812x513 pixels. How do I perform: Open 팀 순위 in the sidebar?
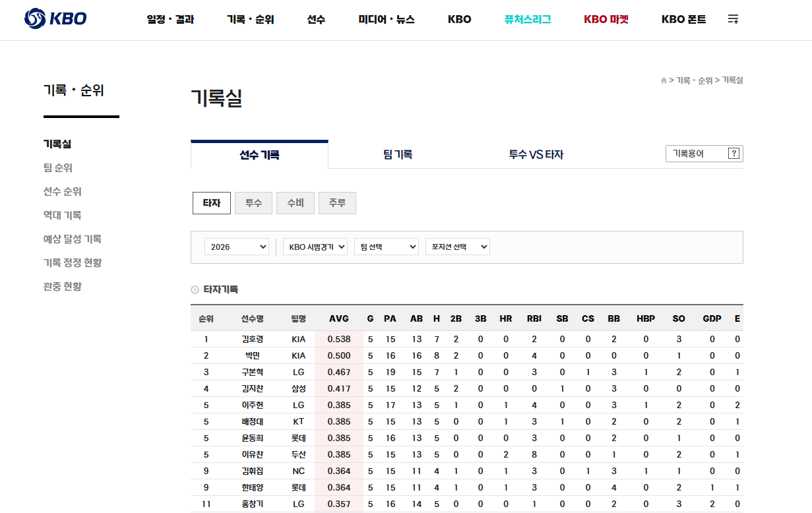point(58,167)
